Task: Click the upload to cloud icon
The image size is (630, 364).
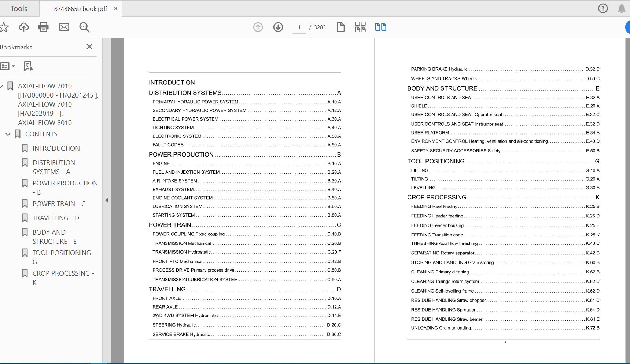Action: [x=24, y=27]
